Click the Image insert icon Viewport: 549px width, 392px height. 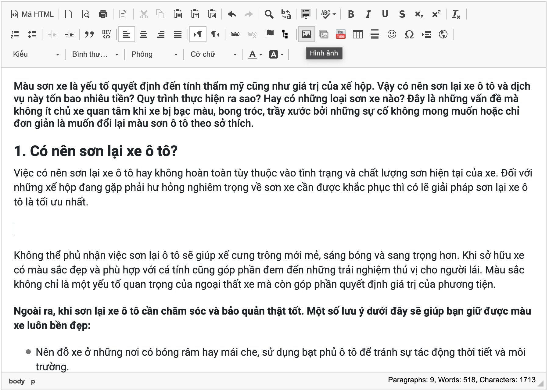click(x=306, y=34)
